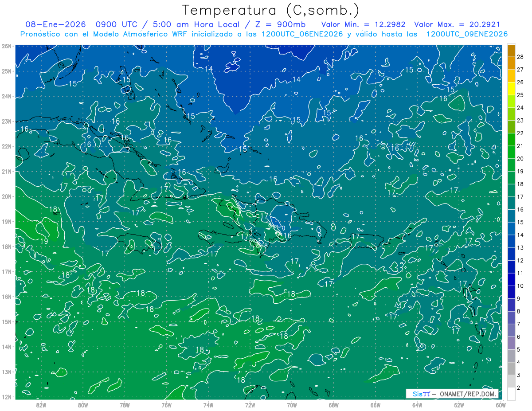Click the latitude axis label '26N'
532x411 pixels.
click(6, 46)
